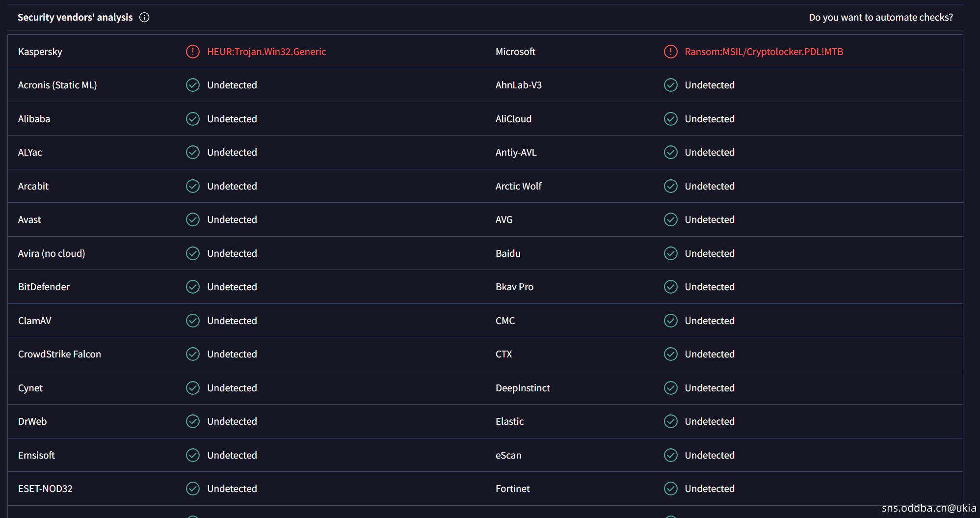Viewport: 980px width, 518px height.
Task: Click the checkmark icon in the Fortinet row
Action: tap(670, 489)
